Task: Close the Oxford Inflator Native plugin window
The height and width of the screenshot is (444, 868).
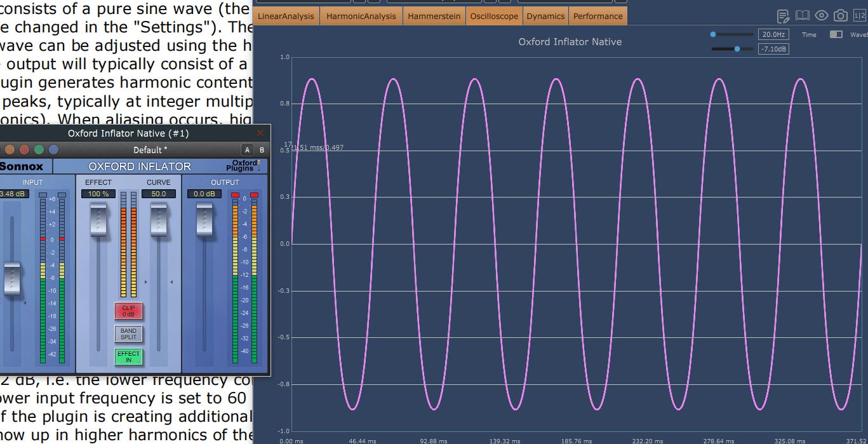Action: (x=260, y=133)
